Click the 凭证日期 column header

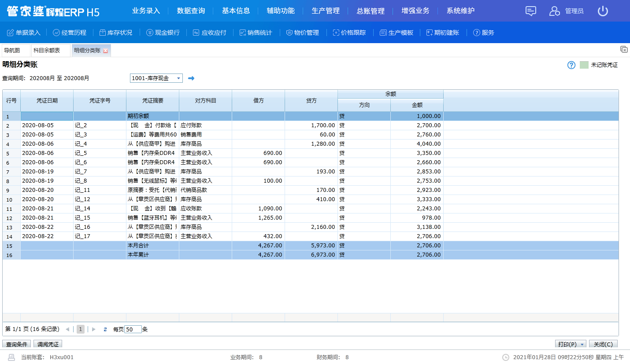pos(47,101)
